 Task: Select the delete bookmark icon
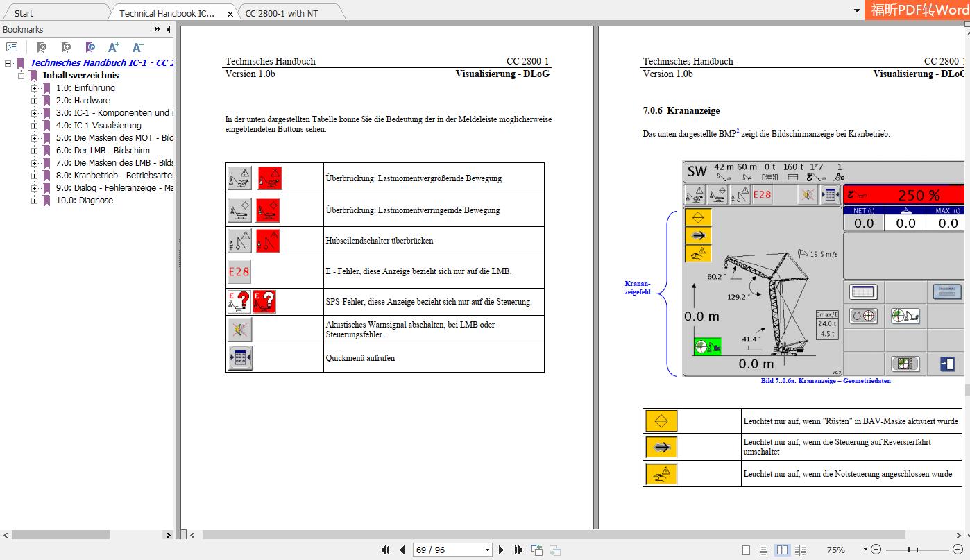pyautogui.click(x=41, y=47)
